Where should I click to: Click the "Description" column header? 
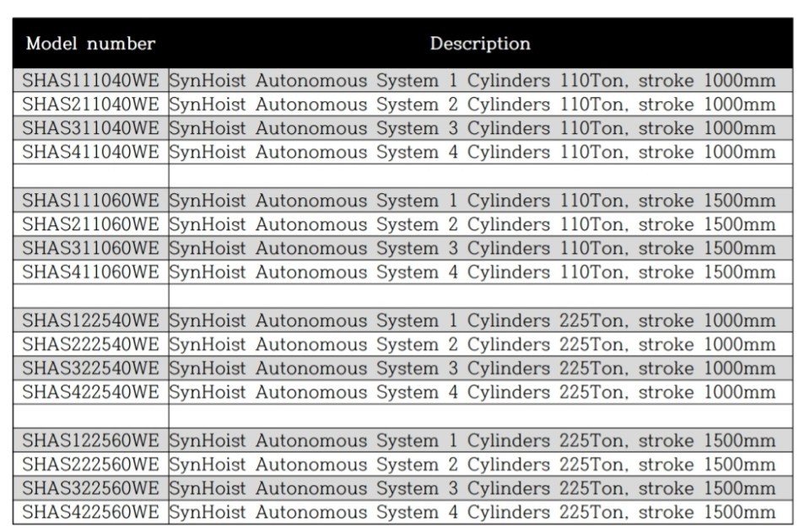[480, 43]
